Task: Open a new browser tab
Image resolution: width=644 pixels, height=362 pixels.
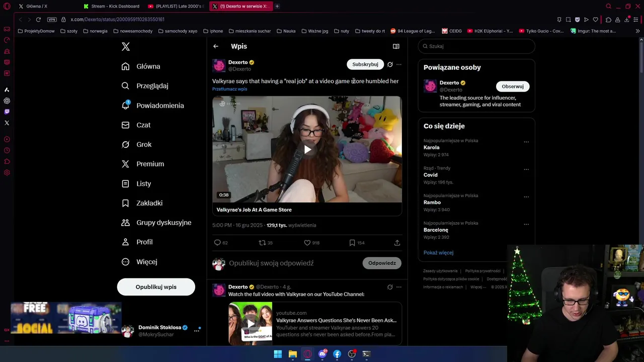Action: [277, 7]
